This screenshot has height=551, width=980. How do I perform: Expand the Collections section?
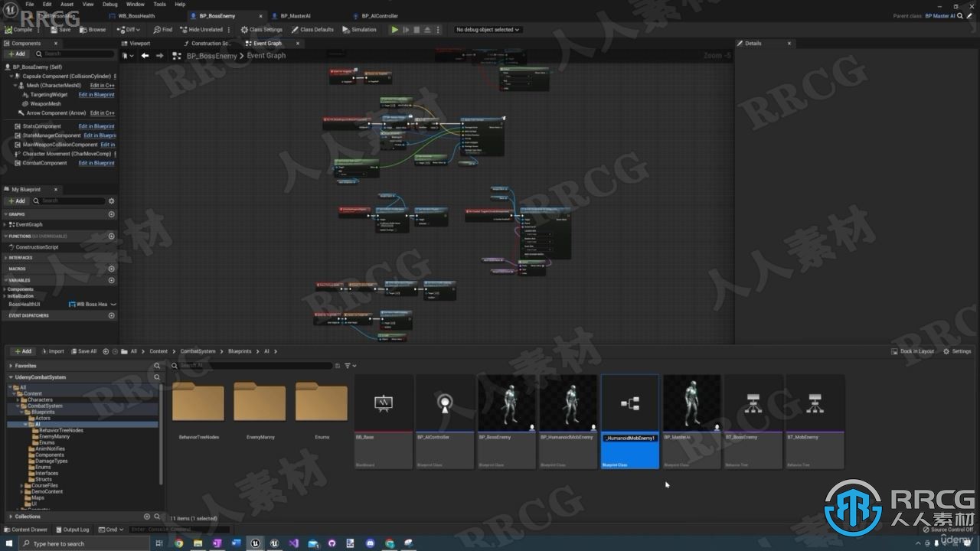11,517
